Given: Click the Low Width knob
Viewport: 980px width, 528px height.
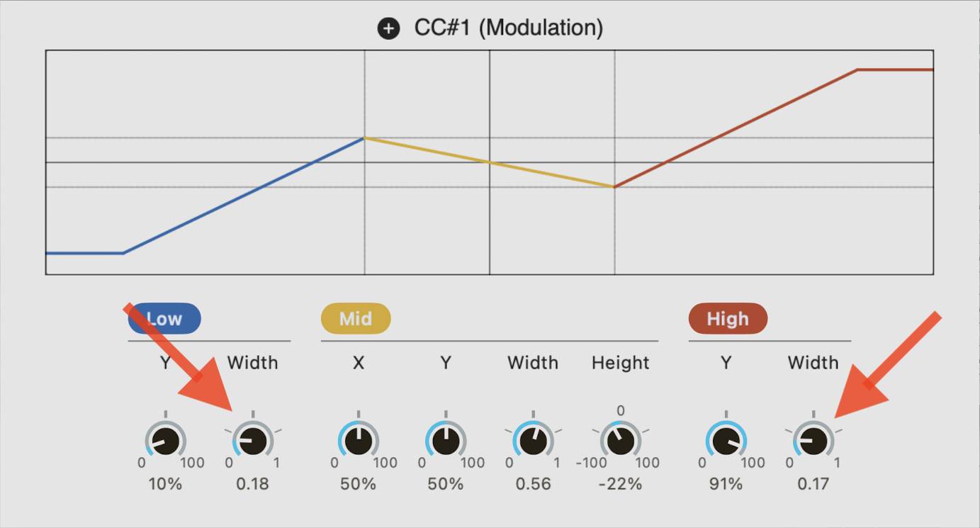Looking at the screenshot, I should pos(253,441).
